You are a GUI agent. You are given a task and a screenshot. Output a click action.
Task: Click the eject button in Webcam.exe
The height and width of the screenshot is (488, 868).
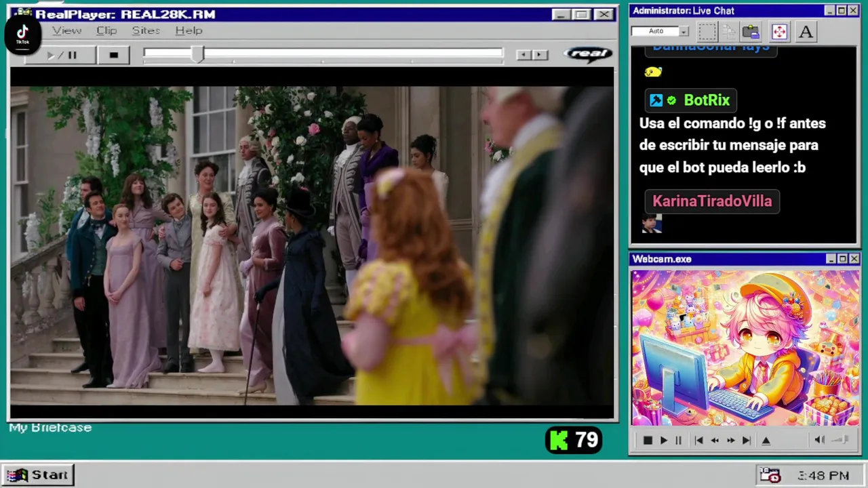(766, 441)
